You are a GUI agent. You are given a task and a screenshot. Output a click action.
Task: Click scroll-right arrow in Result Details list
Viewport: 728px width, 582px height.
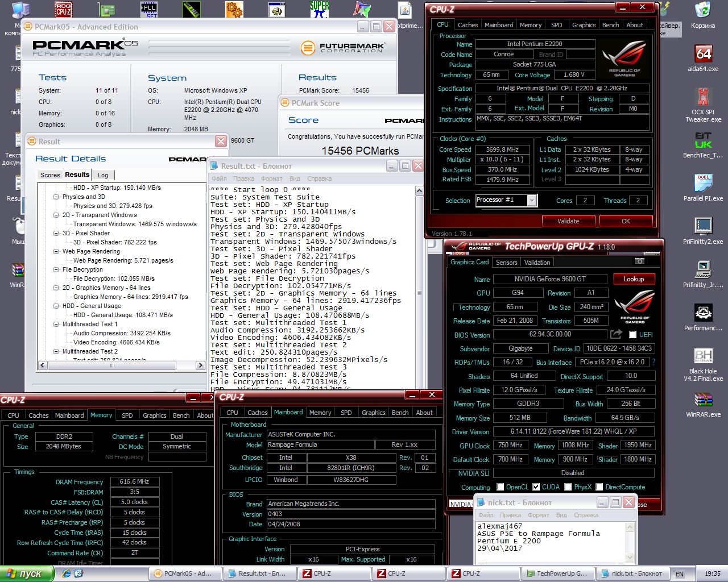(x=199, y=365)
